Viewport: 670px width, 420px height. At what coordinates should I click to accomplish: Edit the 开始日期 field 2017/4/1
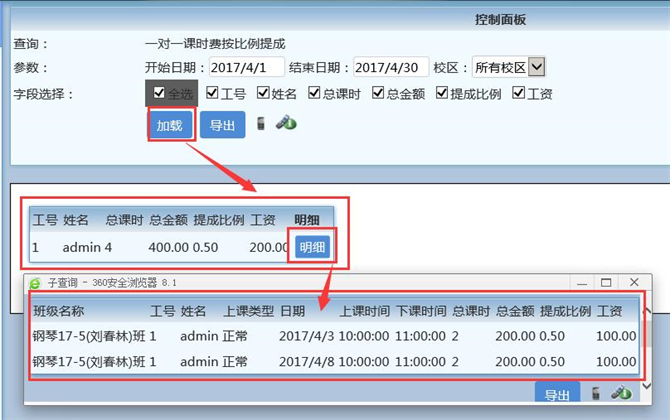coord(247,67)
